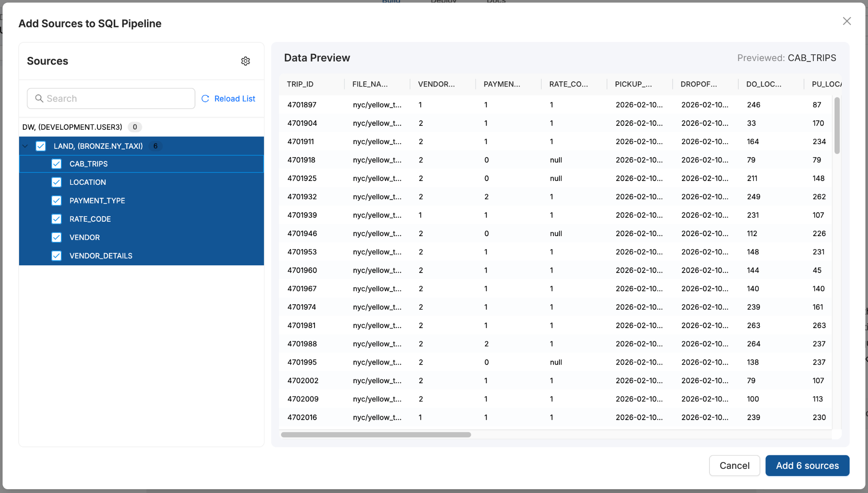Collapse the LAND, (BRONZE.NY_TAXI) group
Screen dimensions: 868x493
click(25, 146)
